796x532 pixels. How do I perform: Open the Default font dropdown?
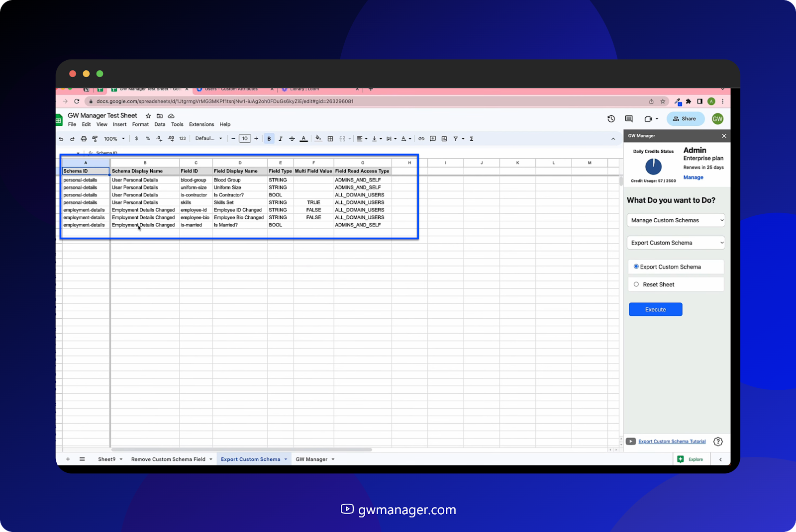208,139
